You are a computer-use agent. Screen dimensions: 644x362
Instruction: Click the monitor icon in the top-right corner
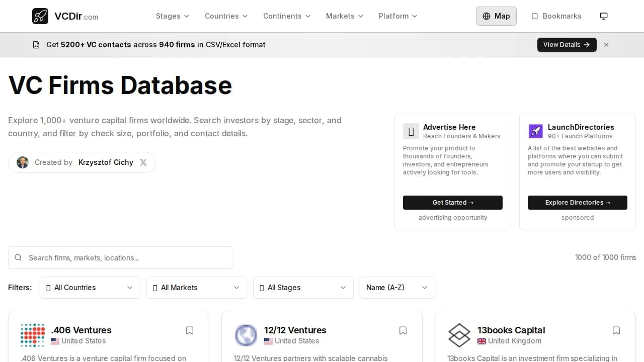(603, 16)
